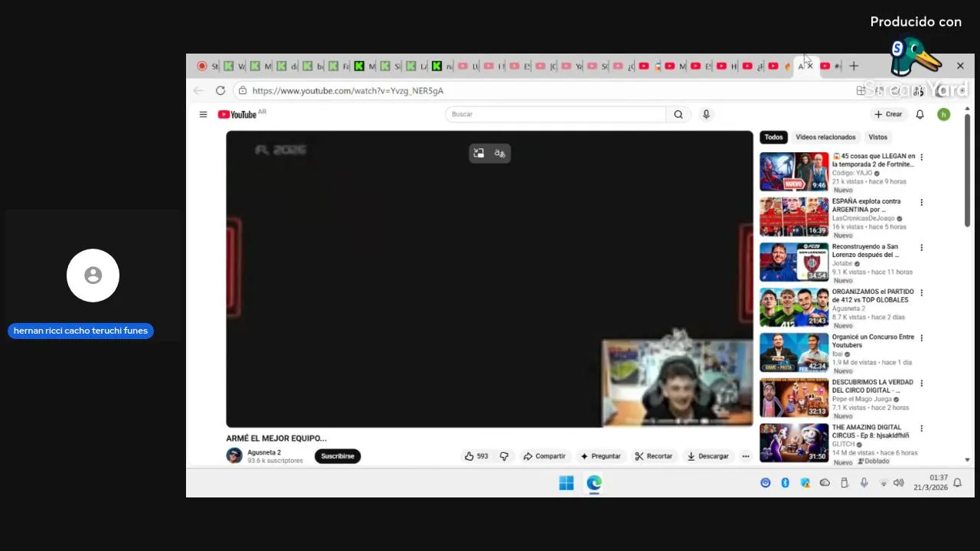Click the video player area
Screen dimensions: 980x551
pos(489,279)
